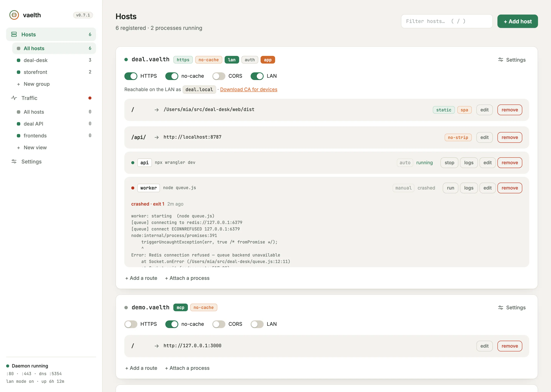Click green status dot of deal.vaelth host
This screenshot has width=551, height=392.
pyautogui.click(x=126, y=60)
